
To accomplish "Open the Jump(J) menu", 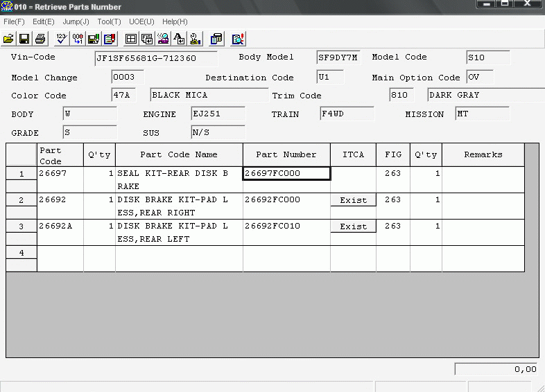I will pos(76,21).
